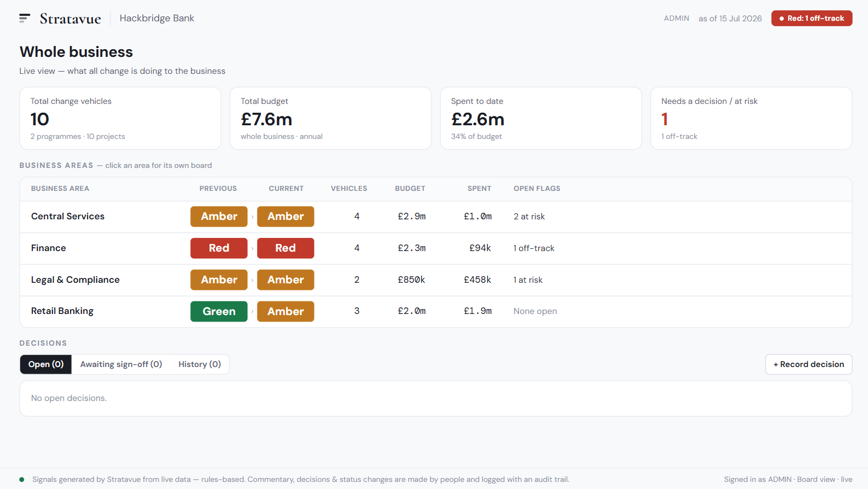Image resolution: width=868 pixels, height=489 pixels.
Task: Click the Stratavue menu logo icon
Action: point(25,19)
